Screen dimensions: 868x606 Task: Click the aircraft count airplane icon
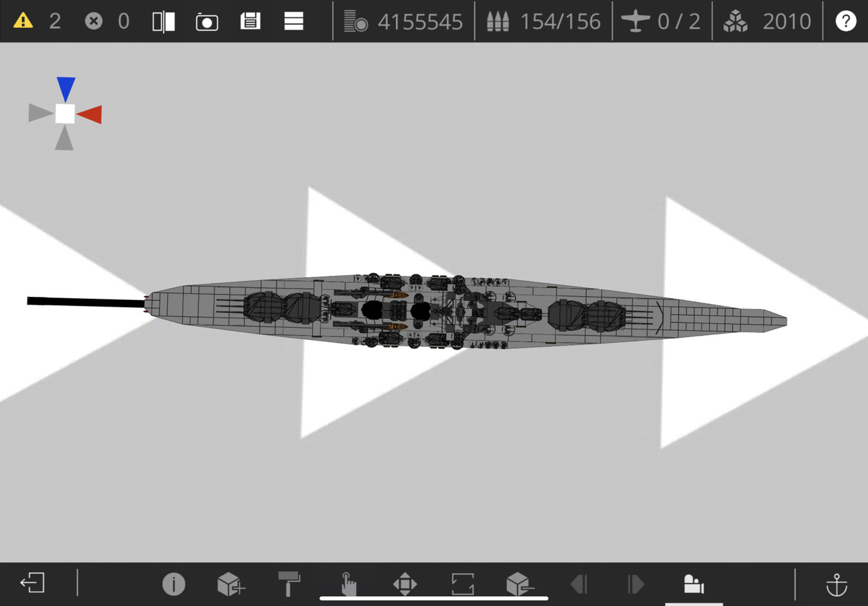click(x=635, y=21)
